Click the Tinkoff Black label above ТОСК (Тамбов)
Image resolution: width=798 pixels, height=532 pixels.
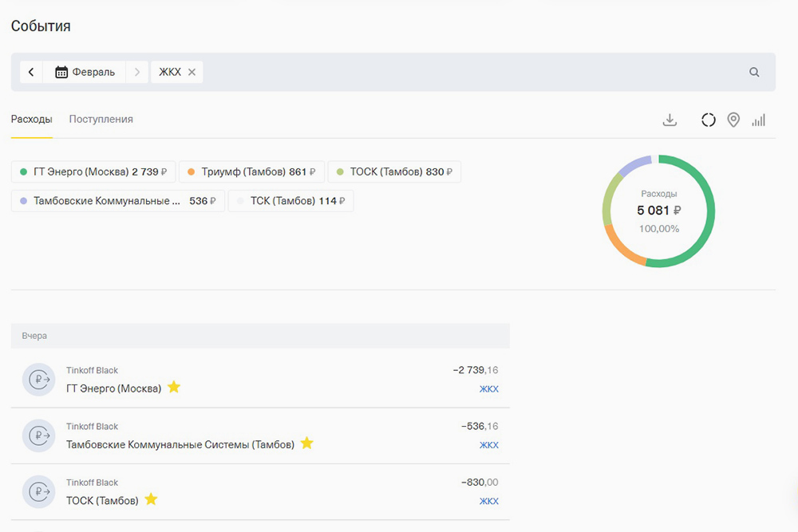point(92,483)
